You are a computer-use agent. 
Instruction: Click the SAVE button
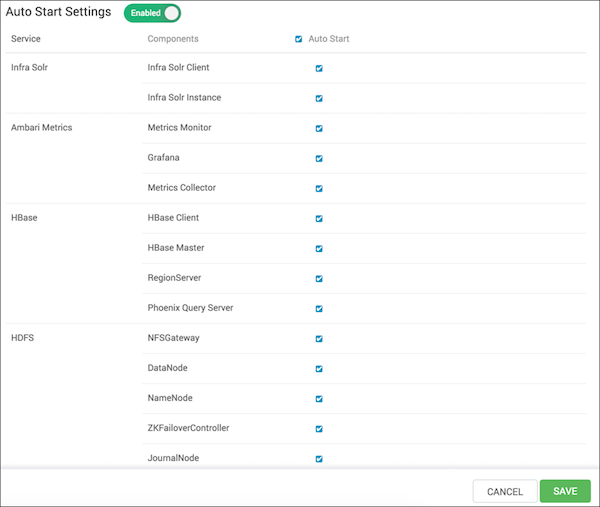coord(565,491)
